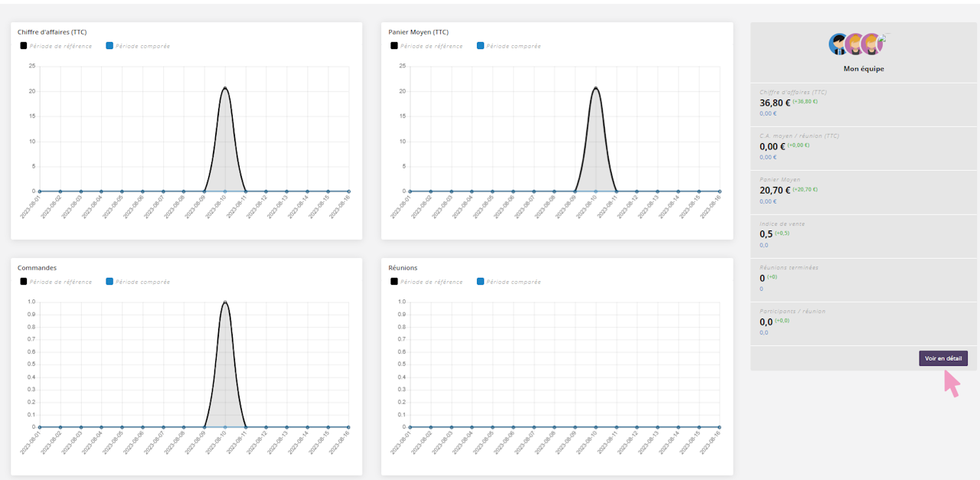
Task: Click the C.A. moyen / réunion 0,00 € value
Action: point(772,146)
